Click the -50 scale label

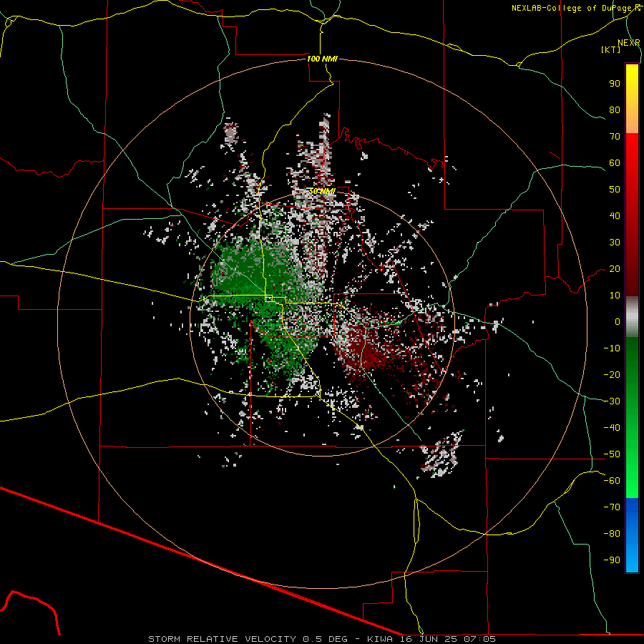click(x=612, y=454)
